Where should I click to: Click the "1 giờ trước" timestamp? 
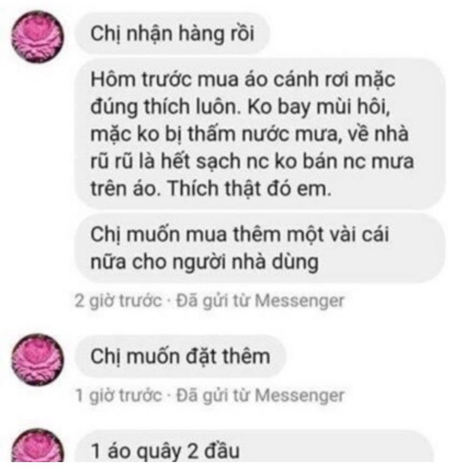(118, 395)
